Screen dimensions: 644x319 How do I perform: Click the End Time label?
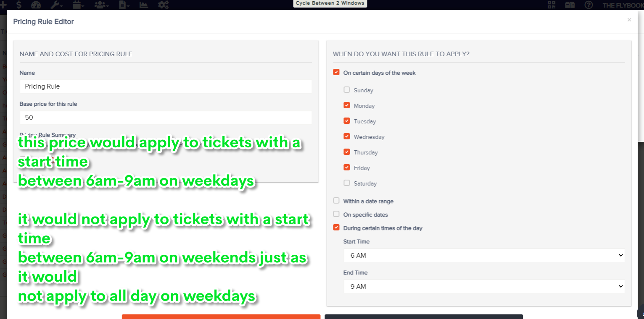tap(356, 273)
